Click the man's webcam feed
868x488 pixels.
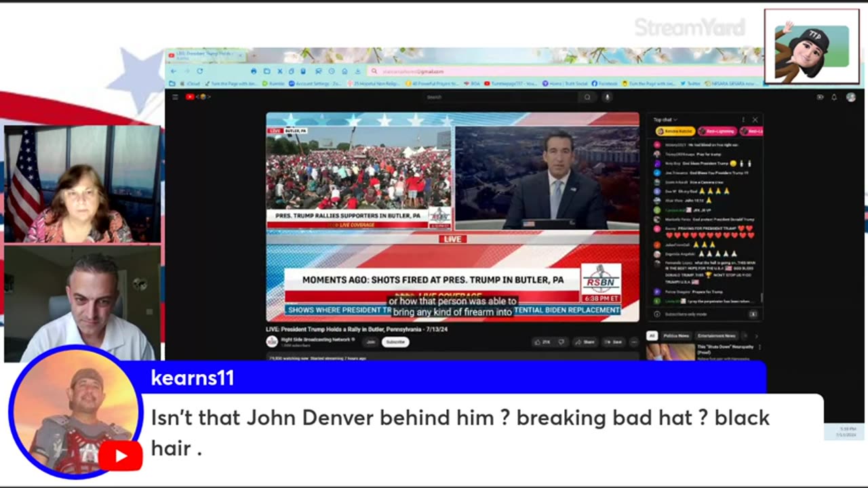tap(82, 303)
